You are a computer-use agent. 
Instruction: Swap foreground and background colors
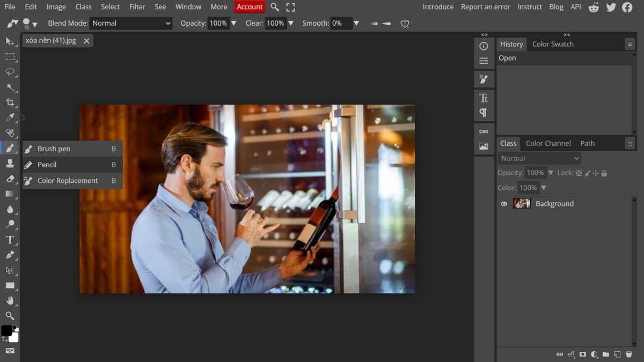[4, 339]
